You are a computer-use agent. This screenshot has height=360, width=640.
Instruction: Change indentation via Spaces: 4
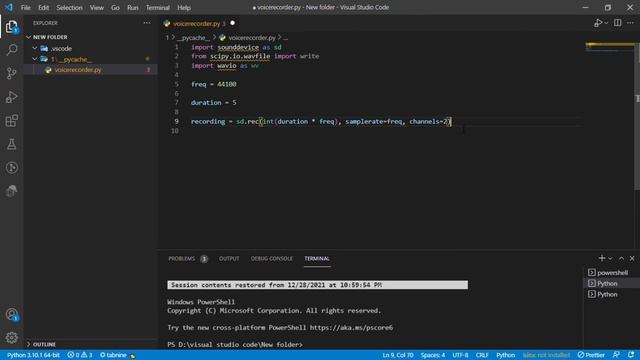(x=433, y=355)
